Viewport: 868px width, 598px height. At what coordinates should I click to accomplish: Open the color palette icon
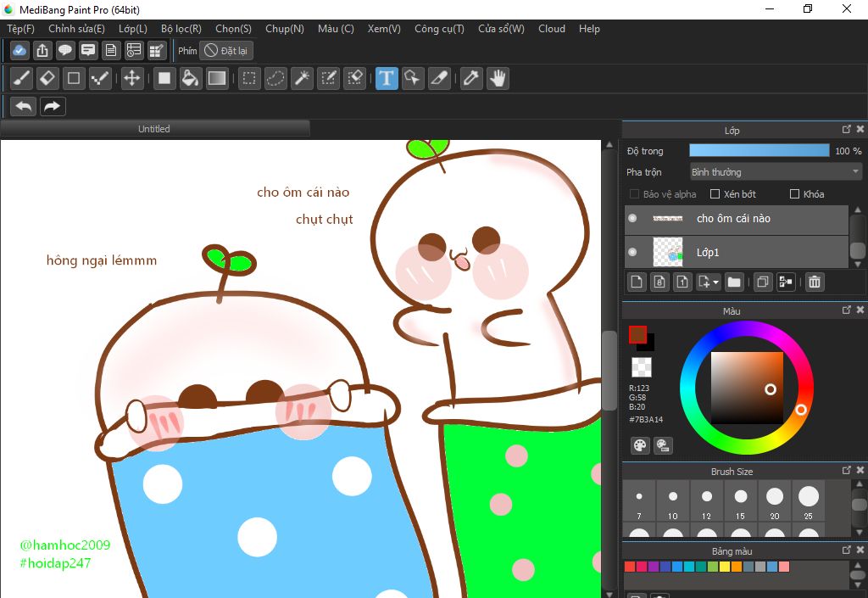coord(640,445)
